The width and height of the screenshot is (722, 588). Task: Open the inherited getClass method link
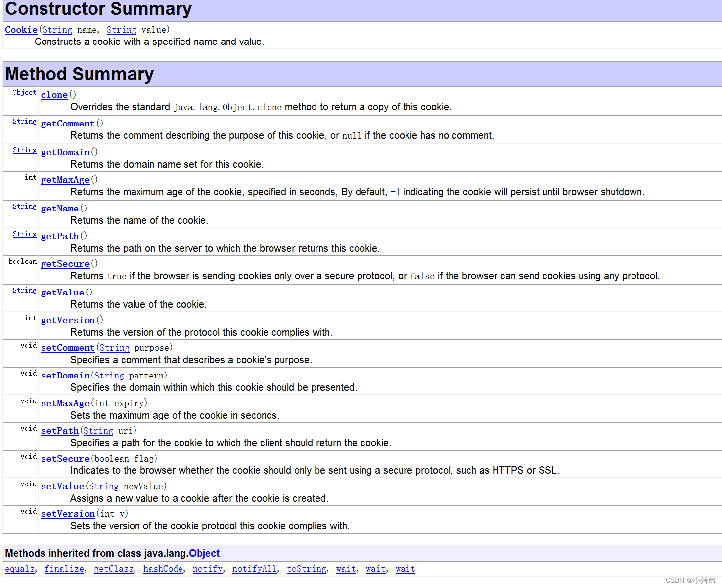[114, 569]
